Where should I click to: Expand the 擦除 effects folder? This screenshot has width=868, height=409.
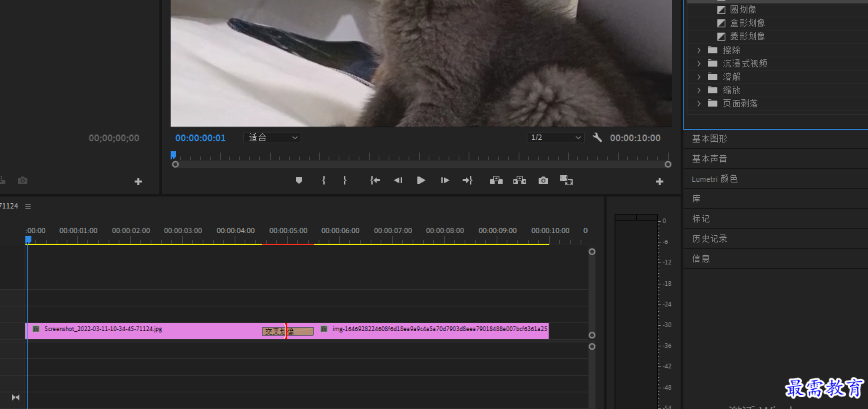point(699,50)
